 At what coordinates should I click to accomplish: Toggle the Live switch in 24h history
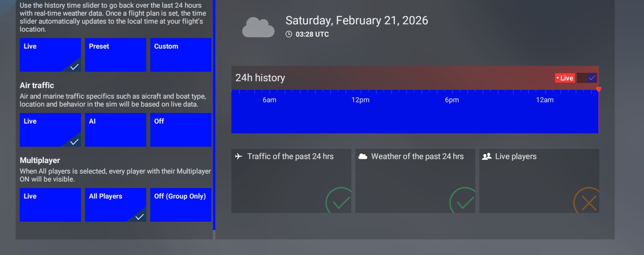pyautogui.click(x=587, y=78)
